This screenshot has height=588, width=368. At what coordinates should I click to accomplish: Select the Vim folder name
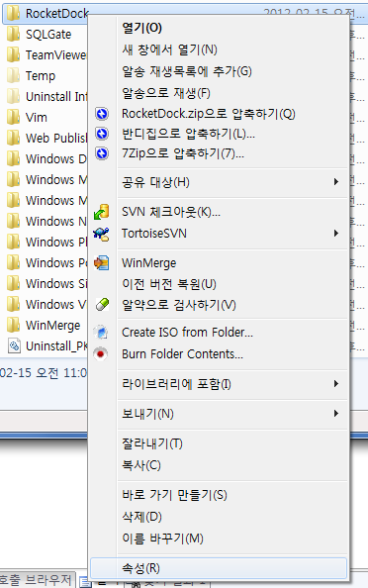tap(37, 118)
